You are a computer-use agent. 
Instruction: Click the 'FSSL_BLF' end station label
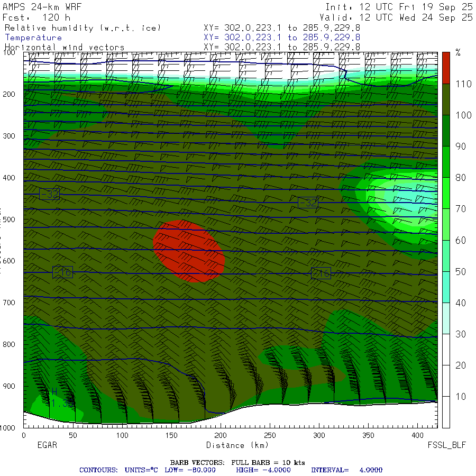click(x=446, y=445)
